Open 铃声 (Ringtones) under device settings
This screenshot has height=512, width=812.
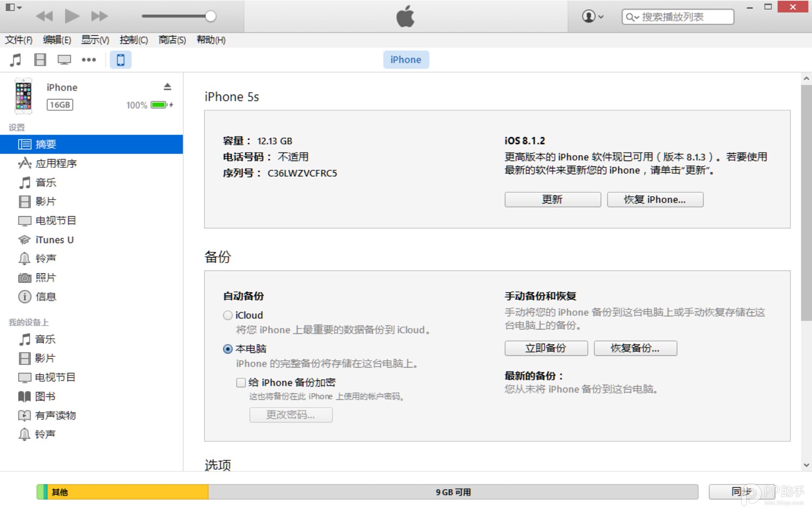[46, 258]
